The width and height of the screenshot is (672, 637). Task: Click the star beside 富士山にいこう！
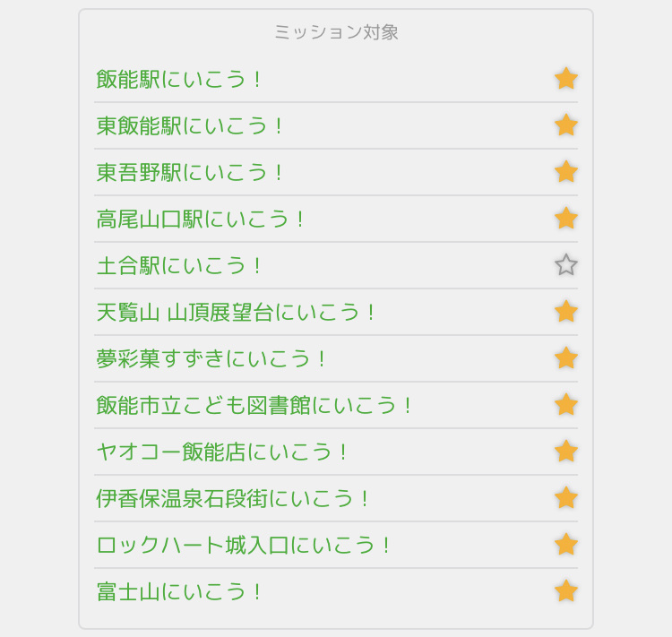(566, 591)
